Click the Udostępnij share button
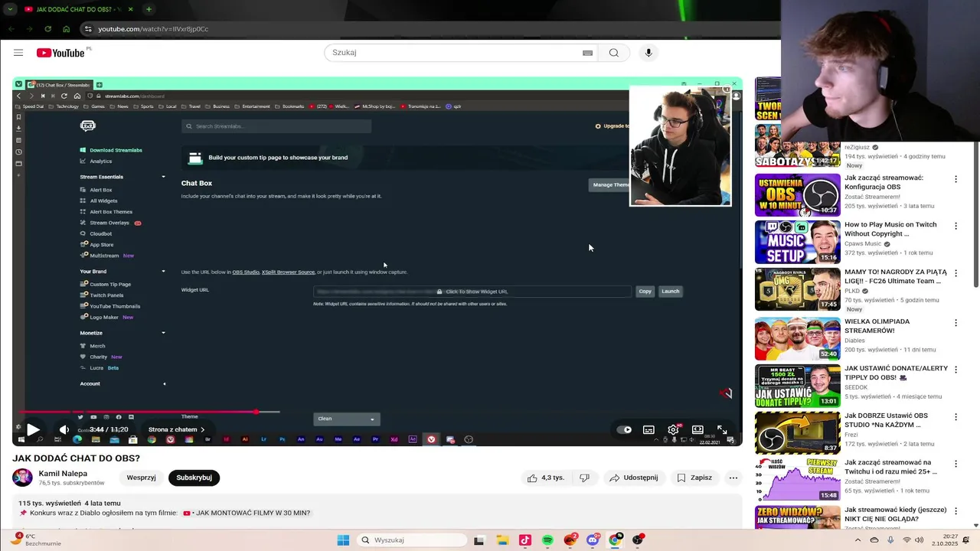Viewport: 980px width, 551px height. (x=633, y=478)
